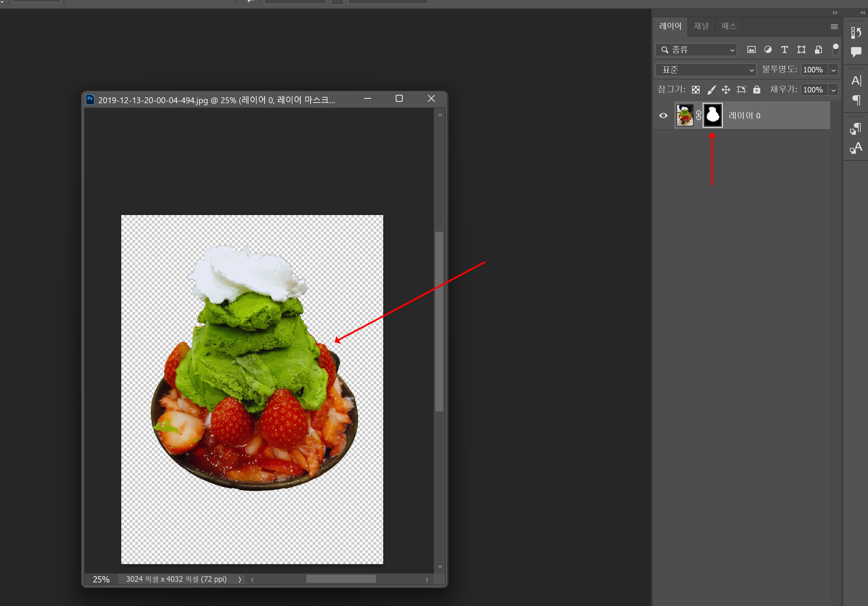Screen dimensions: 868x606
Task: Expand the 불투명도 opacity slider arrow
Action: [x=833, y=70]
